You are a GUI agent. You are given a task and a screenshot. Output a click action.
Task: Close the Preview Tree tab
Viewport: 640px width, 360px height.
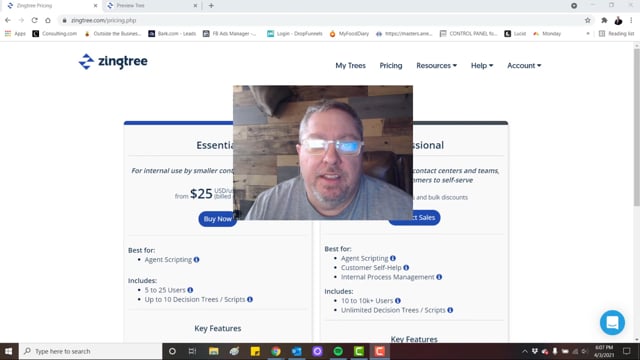pos(195,6)
